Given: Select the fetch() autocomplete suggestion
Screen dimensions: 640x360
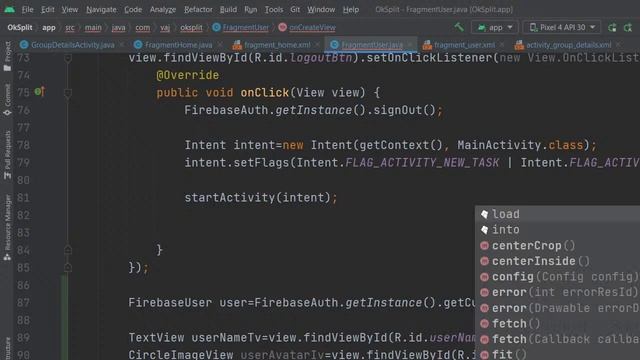Looking at the screenshot, I should (558, 324).
